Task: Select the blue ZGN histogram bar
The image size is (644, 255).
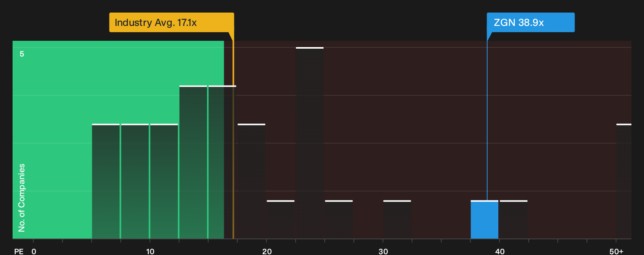Action: pos(485,220)
